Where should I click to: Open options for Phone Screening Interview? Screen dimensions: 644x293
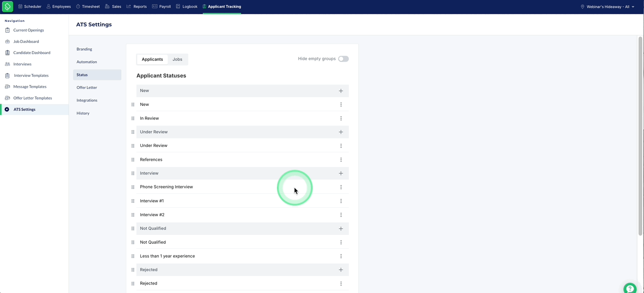coord(341,187)
